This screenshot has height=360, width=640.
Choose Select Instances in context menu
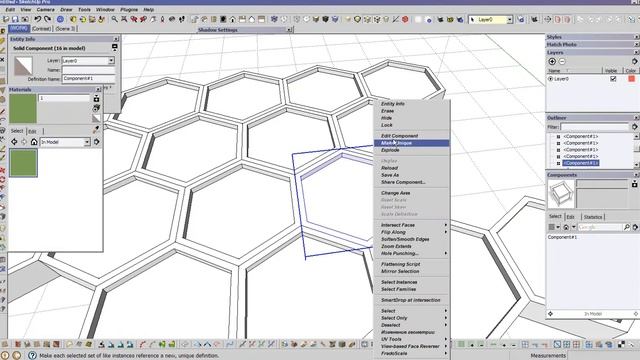pyautogui.click(x=411, y=282)
